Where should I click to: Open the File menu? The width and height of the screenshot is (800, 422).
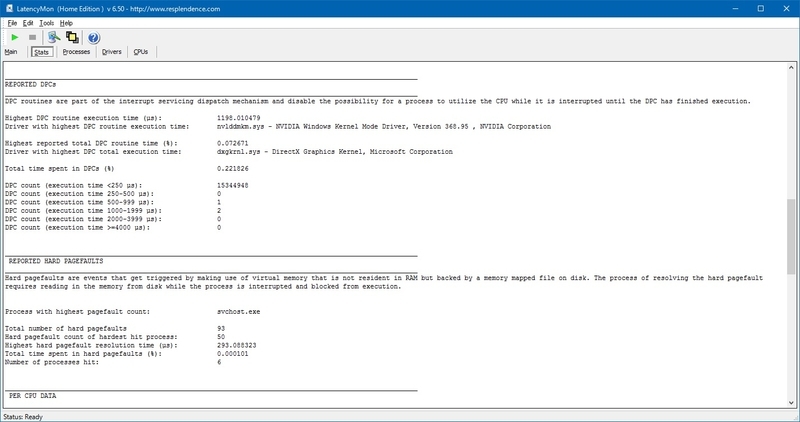[12, 23]
